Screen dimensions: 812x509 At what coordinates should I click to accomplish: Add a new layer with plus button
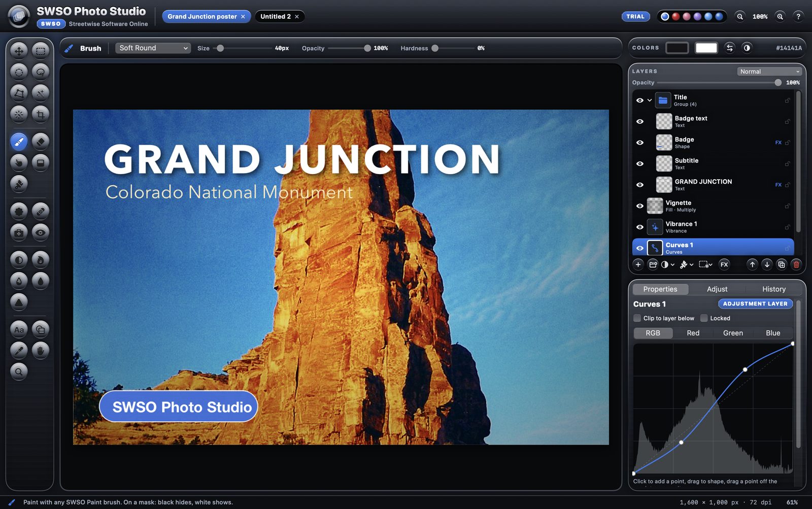pyautogui.click(x=638, y=264)
